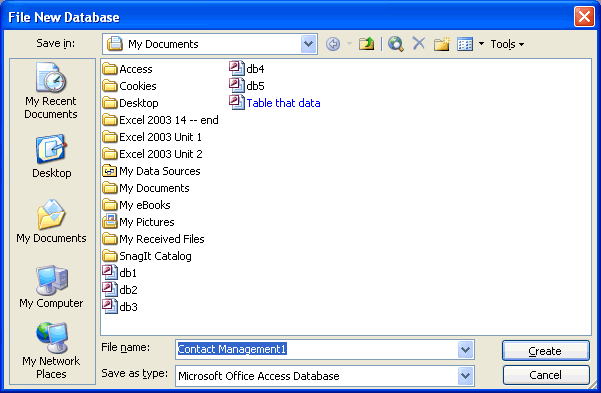The width and height of the screenshot is (601, 393).
Task: Select the Cookies folder
Action: (x=130, y=86)
